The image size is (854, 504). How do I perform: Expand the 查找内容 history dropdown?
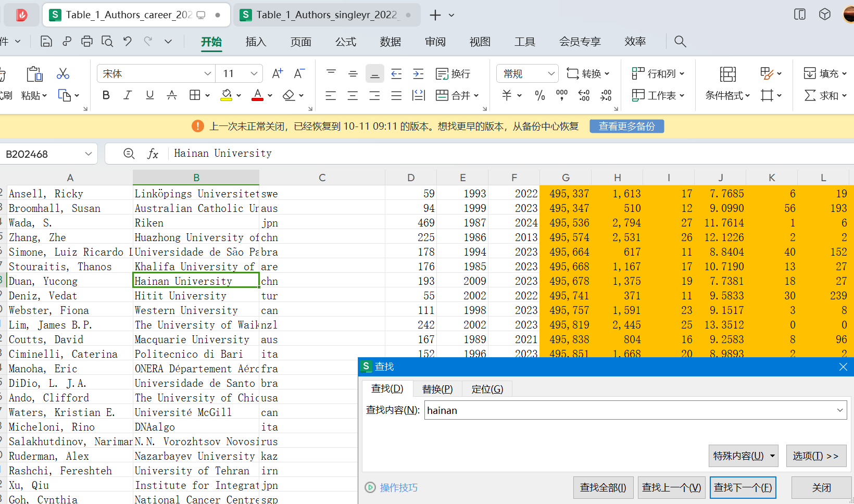(x=840, y=410)
